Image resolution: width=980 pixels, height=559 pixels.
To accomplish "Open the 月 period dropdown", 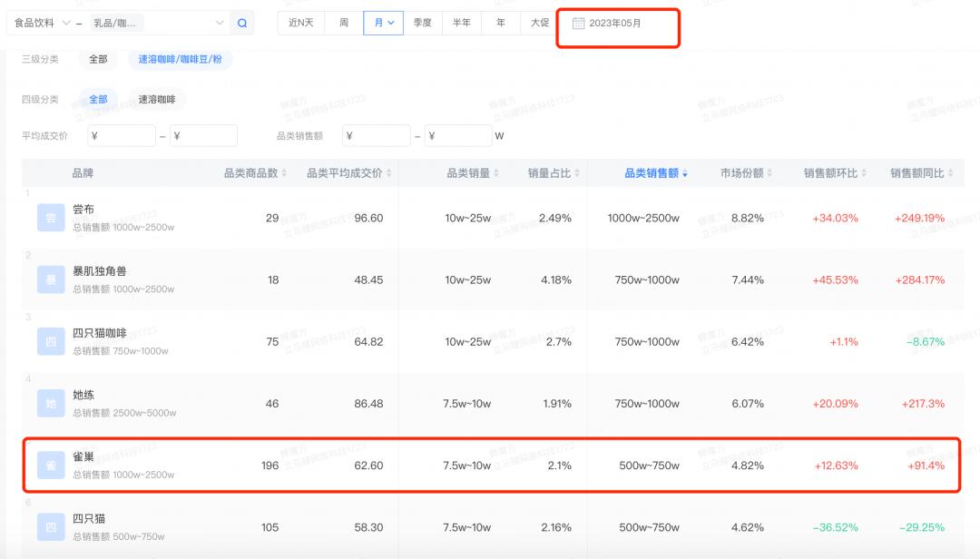I will click(383, 23).
